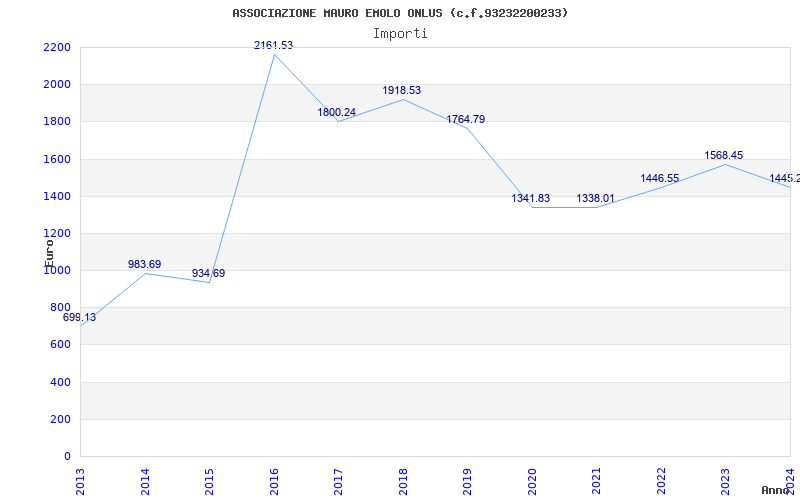
Task: Click the y-axis value 2000
Action: point(57,85)
